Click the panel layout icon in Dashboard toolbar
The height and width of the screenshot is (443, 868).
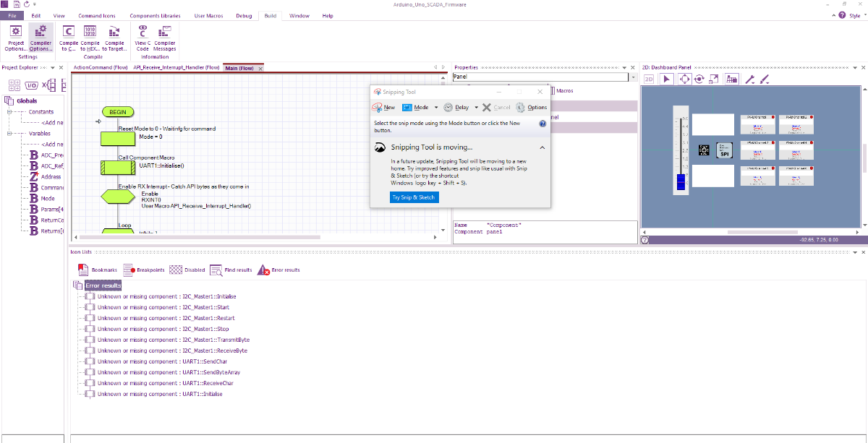coord(732,79)
